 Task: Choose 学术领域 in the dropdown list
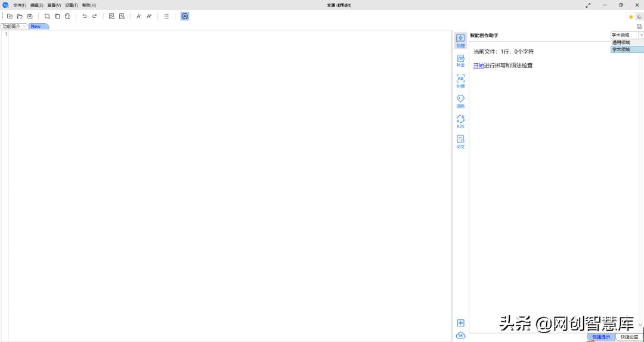[627, 49]
